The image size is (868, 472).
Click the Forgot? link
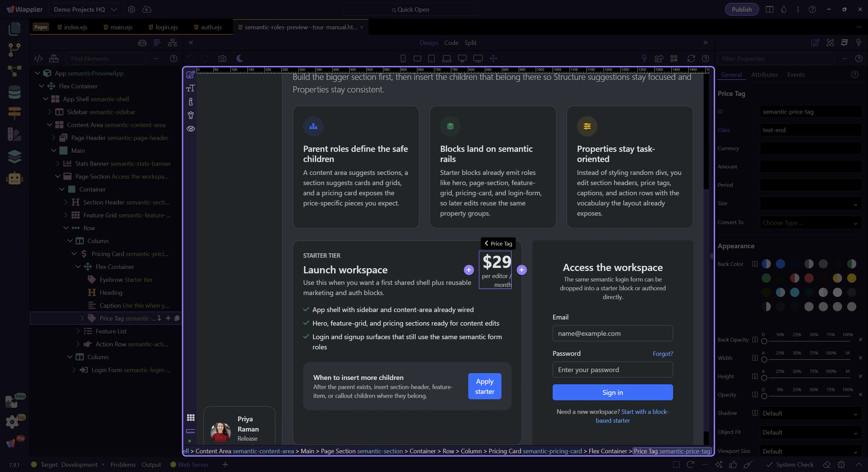point(662,354)
